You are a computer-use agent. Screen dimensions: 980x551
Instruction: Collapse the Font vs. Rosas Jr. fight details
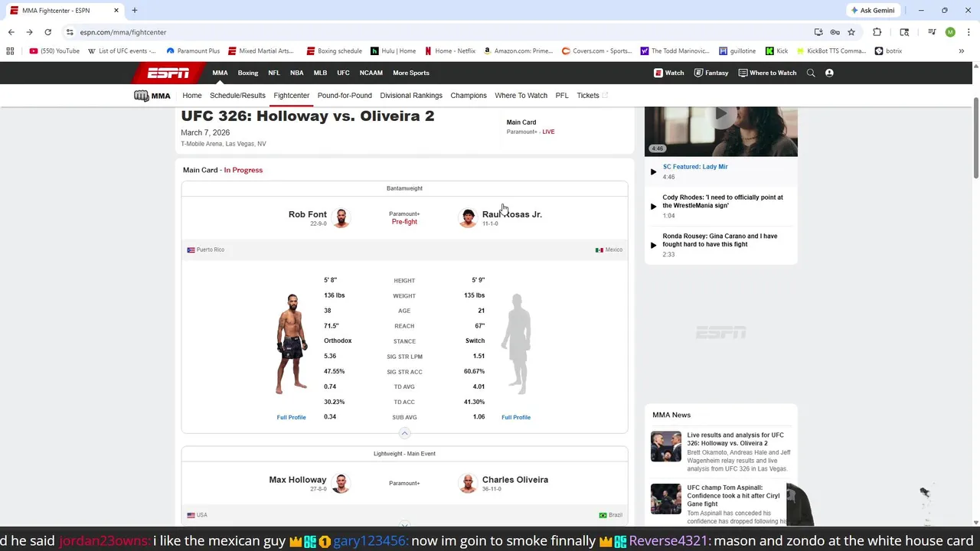tap(404, 433)
